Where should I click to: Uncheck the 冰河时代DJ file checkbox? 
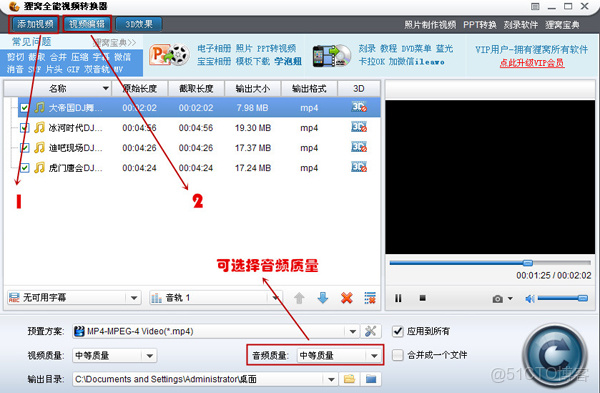pyautogui.click(x=24, y=128)
